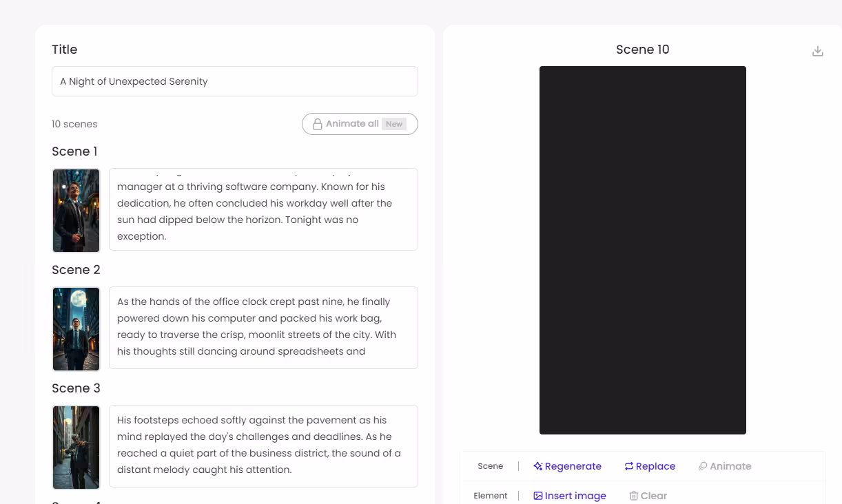Download the Scene 10 image
The width and height of the screenshot is (842, 504).
817,52
